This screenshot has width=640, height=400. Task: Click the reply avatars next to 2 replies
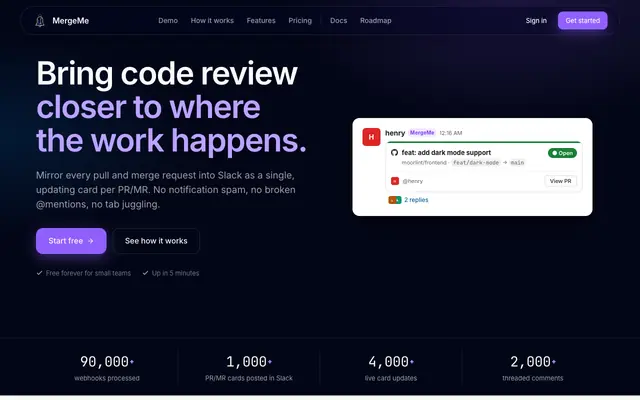pyautogui.click(x=395, y=200)
